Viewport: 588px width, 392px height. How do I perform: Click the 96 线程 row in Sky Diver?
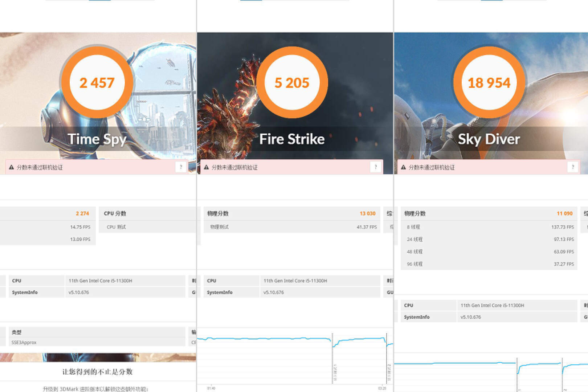489,264
